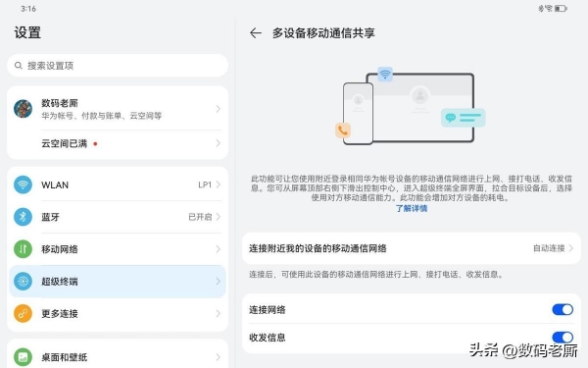Open the WLAN settings item
The image size is (588, 368).
pyautogui.click(x=118, y=184)
